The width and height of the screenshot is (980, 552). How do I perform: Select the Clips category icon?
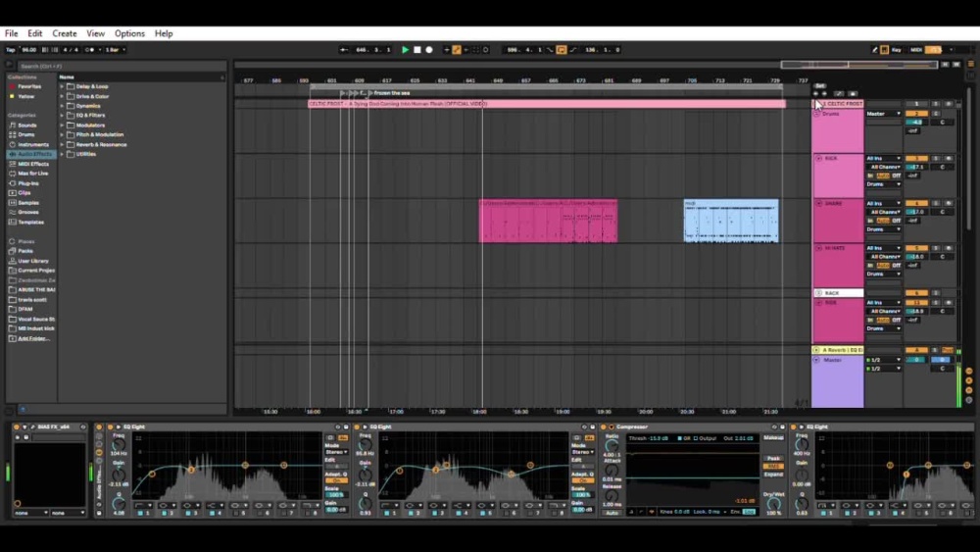click(x=13, y=193)
